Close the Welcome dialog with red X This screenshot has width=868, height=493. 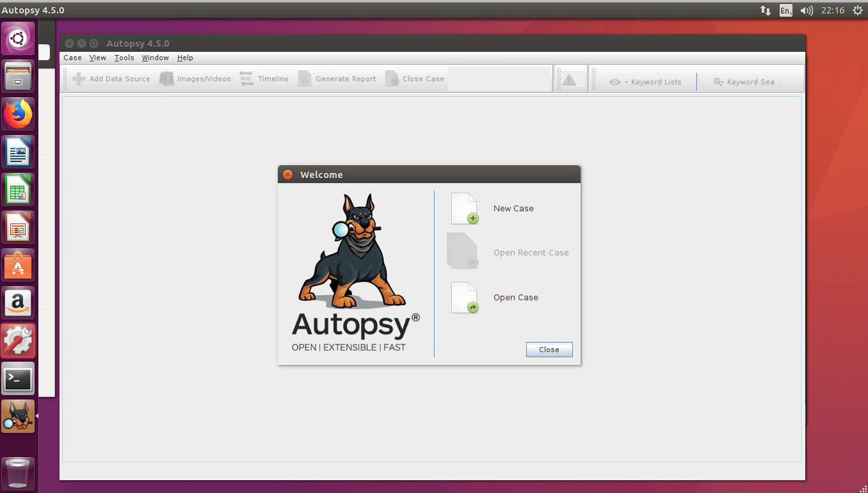[x=288, y=175]
